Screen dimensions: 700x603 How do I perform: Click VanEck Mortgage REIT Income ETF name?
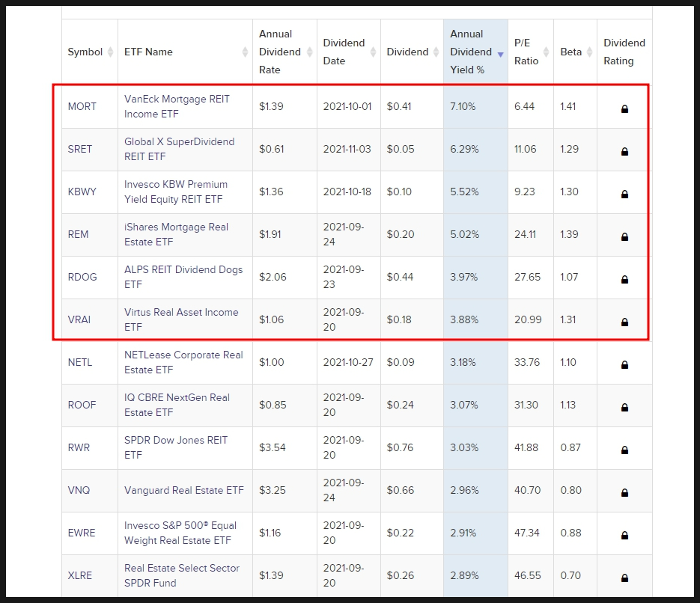pyautogui.click(x=177, y=106)
